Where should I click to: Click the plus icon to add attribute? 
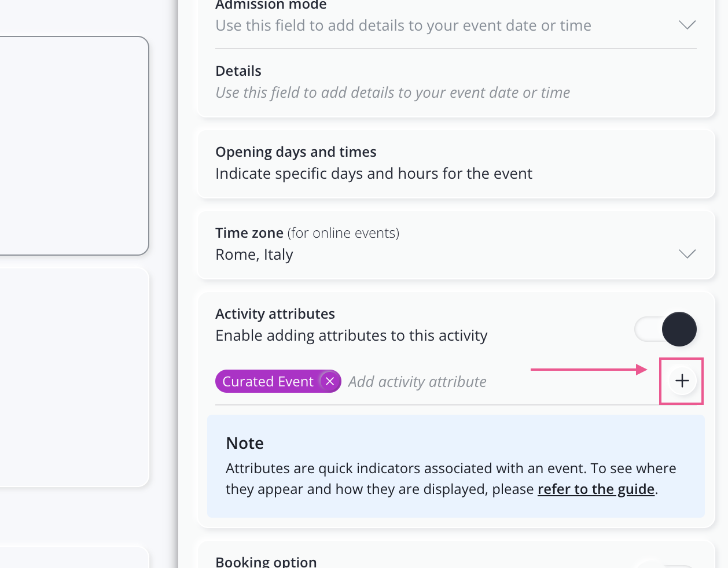[x=682, y=381]
